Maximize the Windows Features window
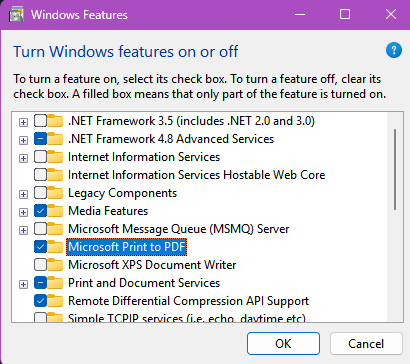 (x=345, y=15)
